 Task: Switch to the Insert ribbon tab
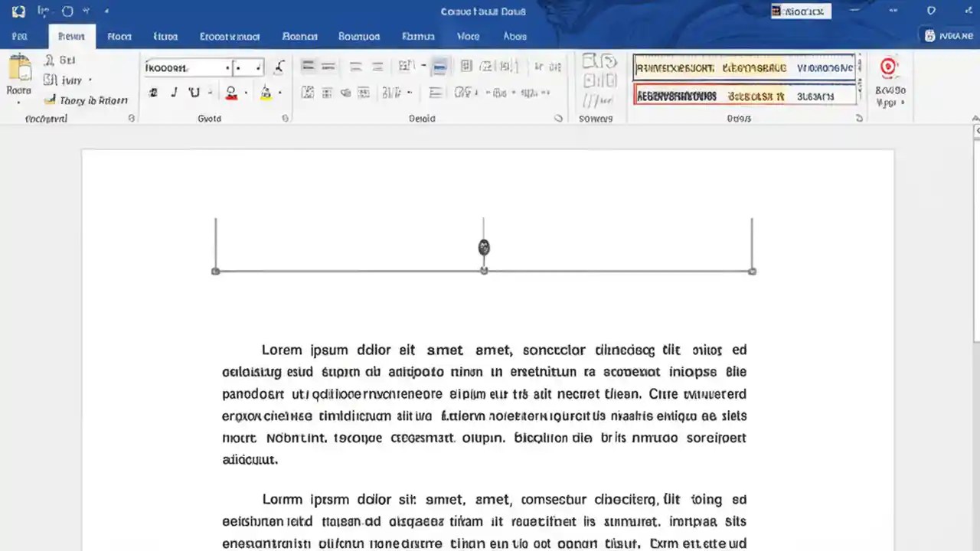point(119,36)
